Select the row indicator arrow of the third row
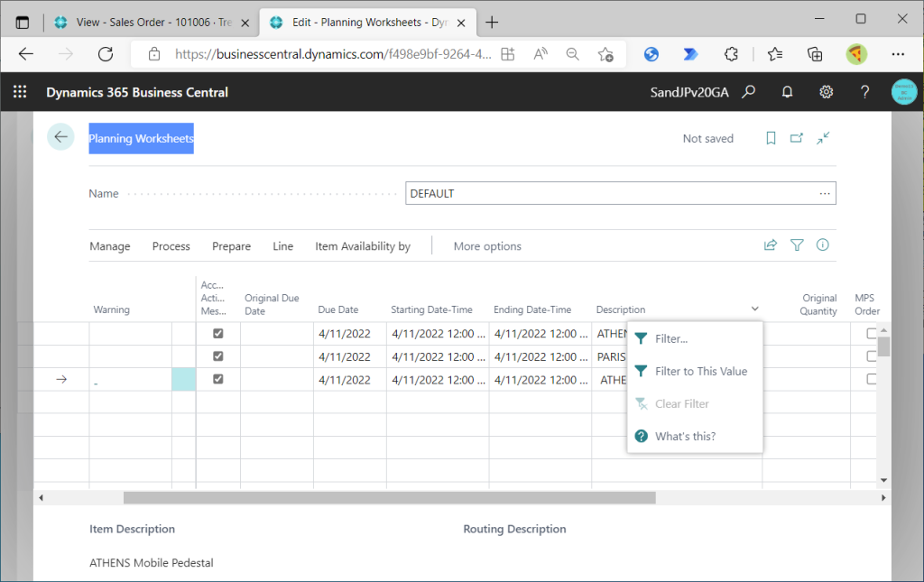Viewport: 924px width, 582px height. [61, 379]
